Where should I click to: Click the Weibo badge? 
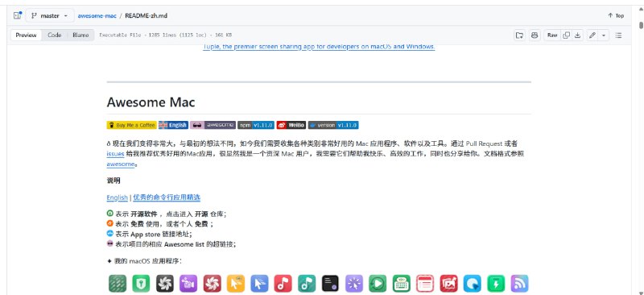(x=291, y=125)
